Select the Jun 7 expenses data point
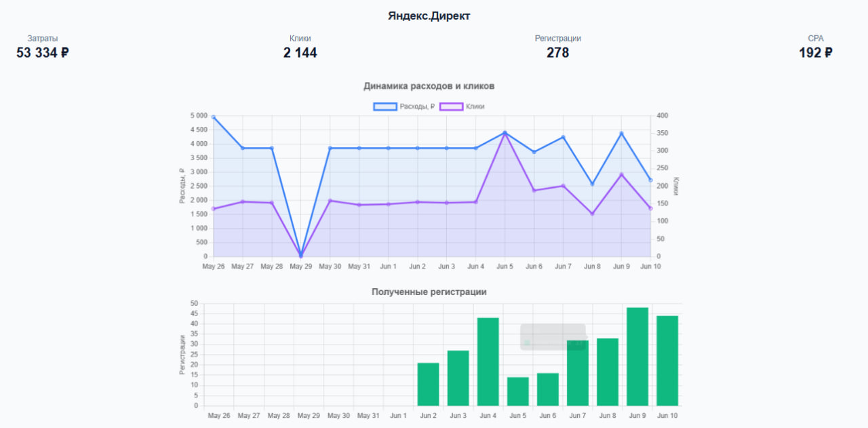Screen dimensions: 868x428 click(x=563, y=137)
